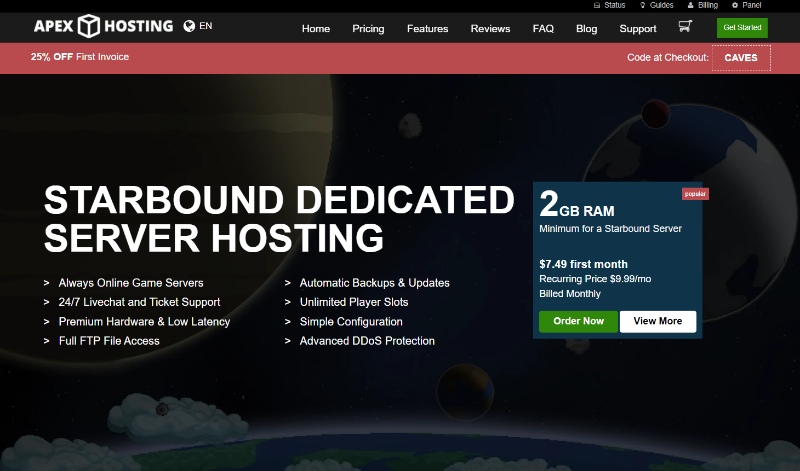Click the Starbound Dedicated Server Hosting heading

[x=279, y=218]
